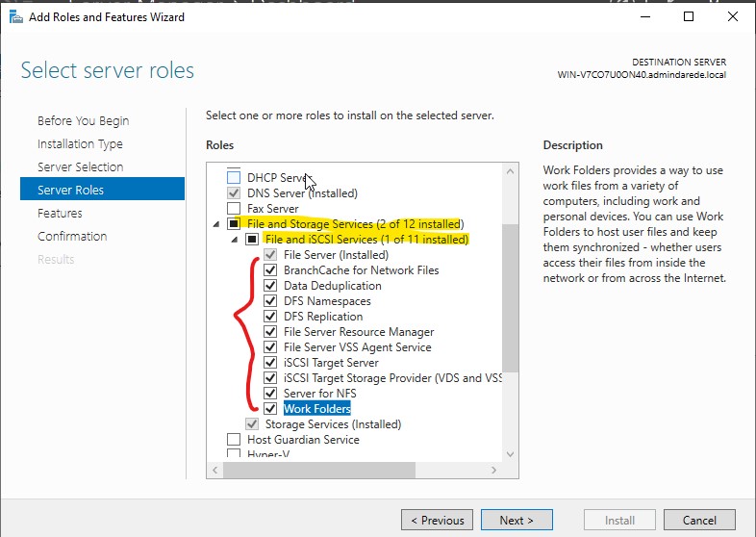The width and height of the screenshot is (756, 537).
Task: Open the Confirmation step
Action: (72, 237)
